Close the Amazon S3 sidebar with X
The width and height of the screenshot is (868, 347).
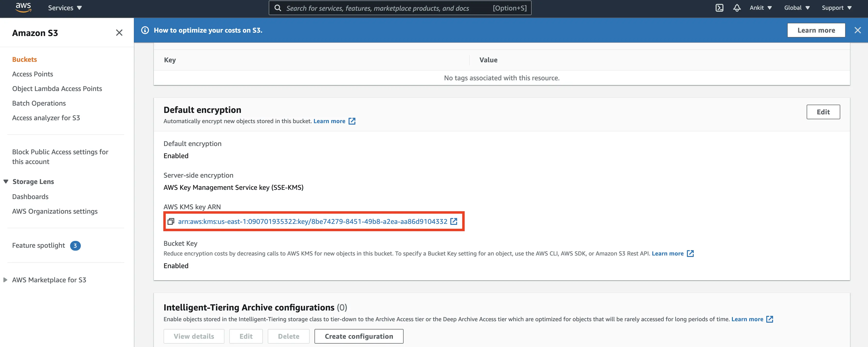point(119,33)
